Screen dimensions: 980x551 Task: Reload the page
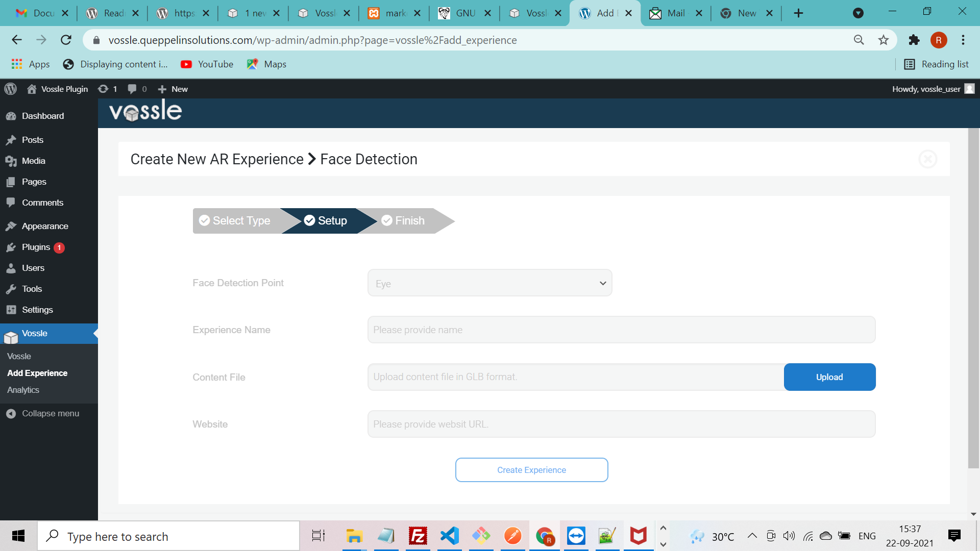[66, 40]
